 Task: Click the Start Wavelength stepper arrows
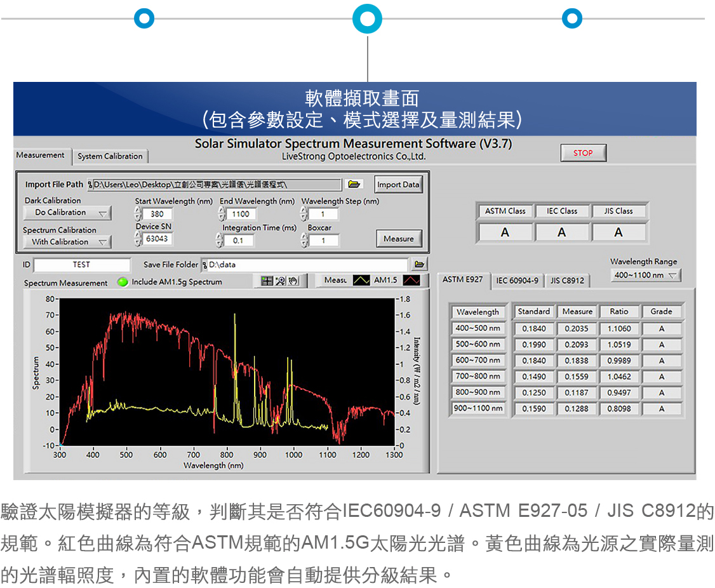tap(138, 213)
